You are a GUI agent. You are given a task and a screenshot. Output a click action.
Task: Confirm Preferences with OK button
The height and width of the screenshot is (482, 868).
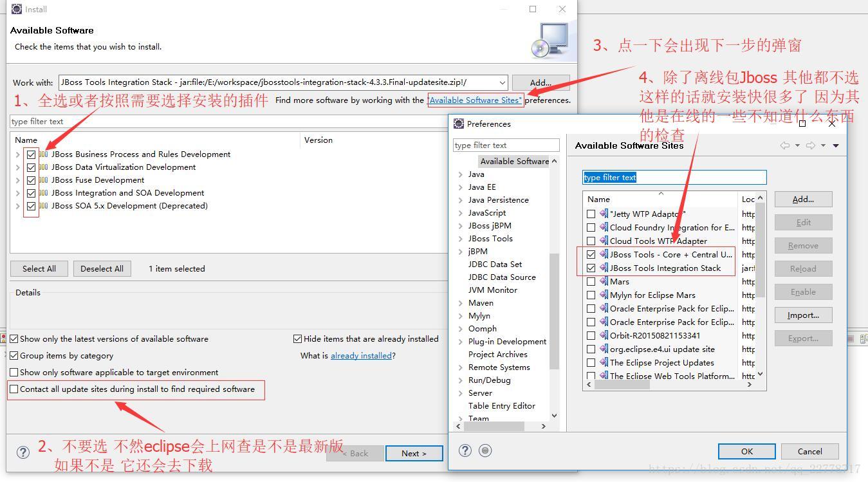pyautogui.click(x=747, y=451)
